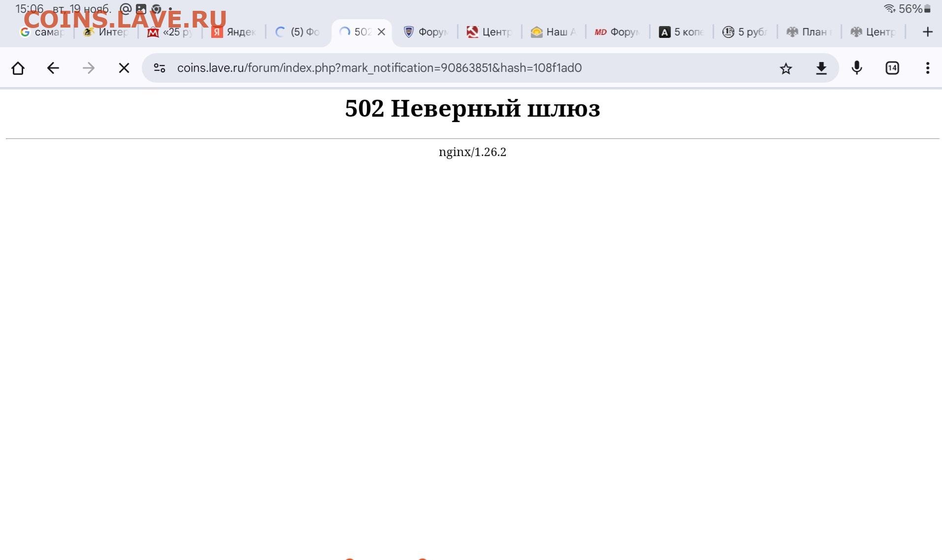The width and height of the screenshot is (942, 560).
Task: Switch to the '«25 ру' tab
Action: pos(170,32)
